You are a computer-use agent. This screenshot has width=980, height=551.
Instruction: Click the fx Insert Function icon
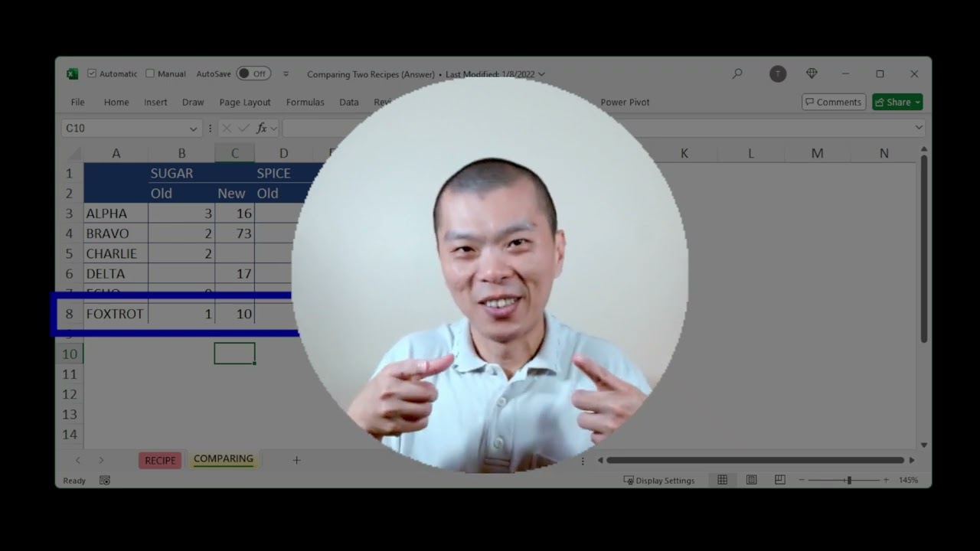(x=261, y=129)
